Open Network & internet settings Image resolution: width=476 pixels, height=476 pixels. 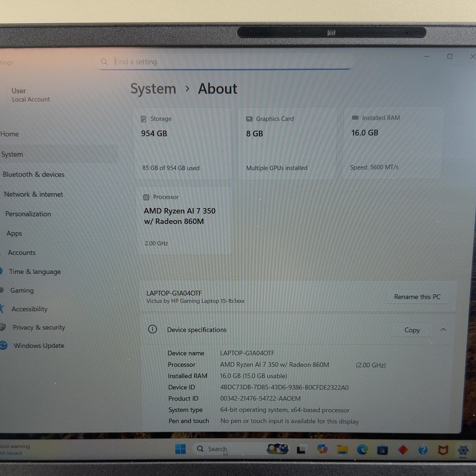33,194
